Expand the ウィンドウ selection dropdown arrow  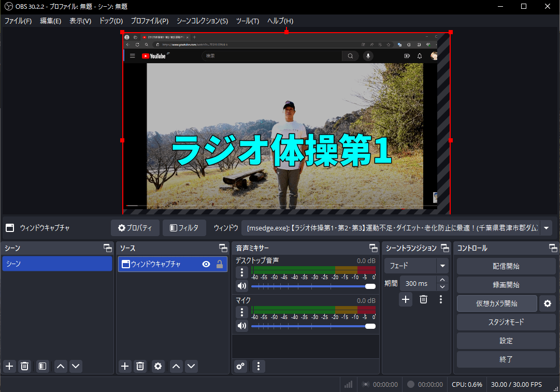tap(546, 228)
